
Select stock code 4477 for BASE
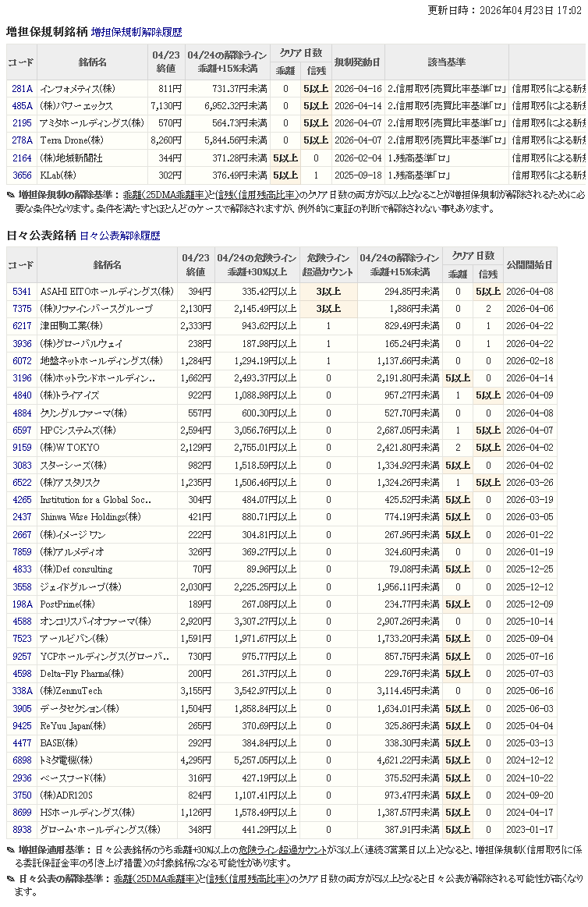[x=22, y=742]
